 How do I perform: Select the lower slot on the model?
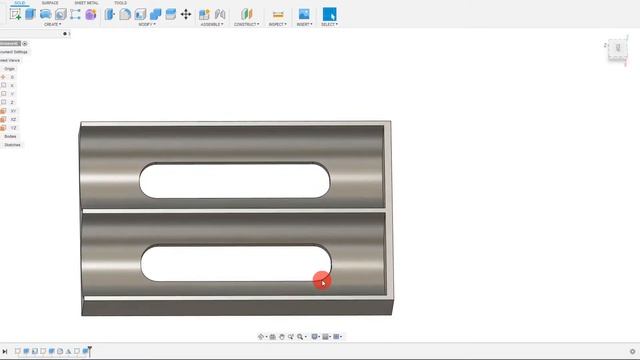(236, 263)
